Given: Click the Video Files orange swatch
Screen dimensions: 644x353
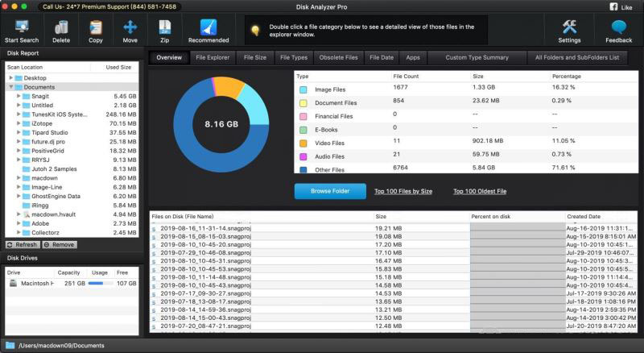Looking at the screenshot, I should (x=303, y=143).
